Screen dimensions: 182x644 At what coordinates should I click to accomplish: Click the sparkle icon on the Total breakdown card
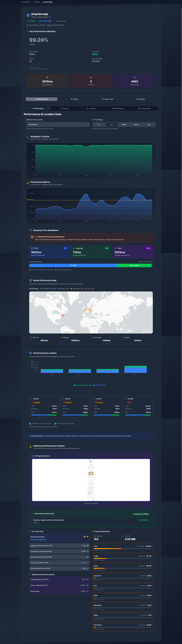tap(116, 248)
